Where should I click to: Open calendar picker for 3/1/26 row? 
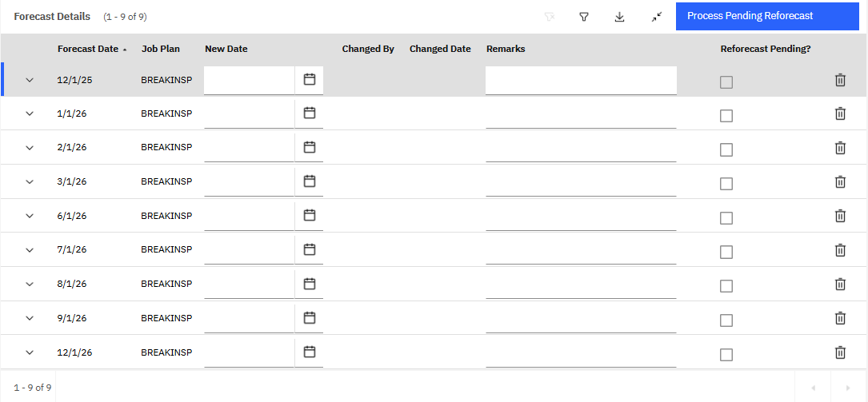310,181
